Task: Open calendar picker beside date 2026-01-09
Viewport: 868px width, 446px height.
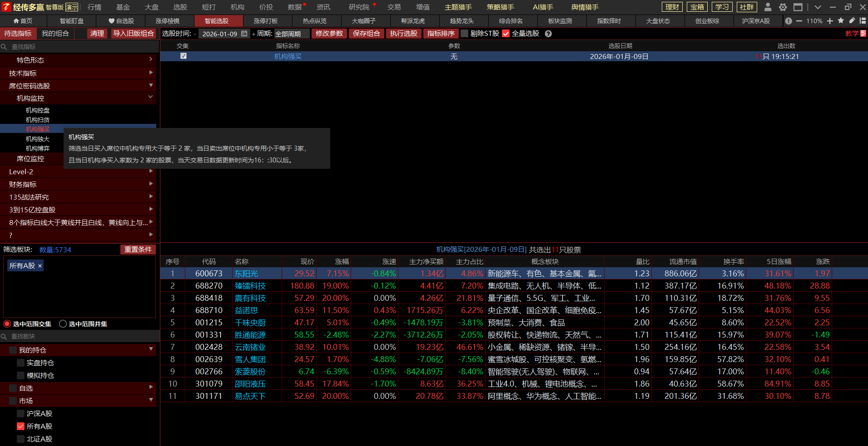Action: 244,34
